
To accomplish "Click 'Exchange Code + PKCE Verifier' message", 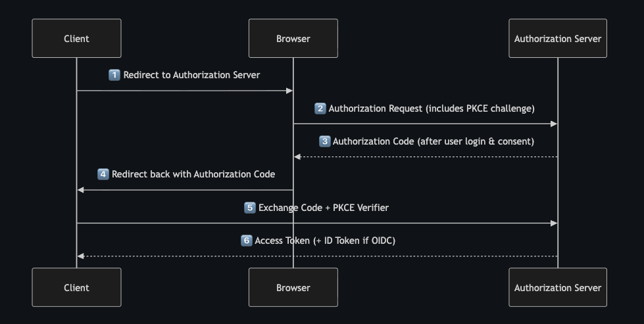I will 324,208.
